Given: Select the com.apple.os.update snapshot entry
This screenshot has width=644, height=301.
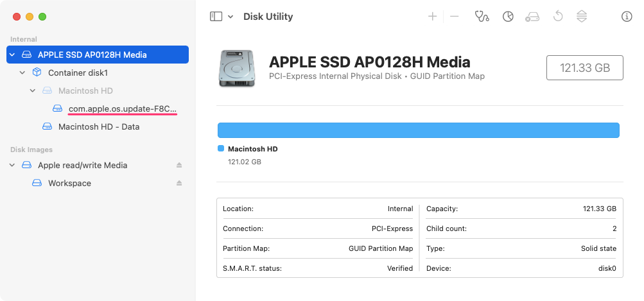Looking at the screenshot, I should click(121, 109).
